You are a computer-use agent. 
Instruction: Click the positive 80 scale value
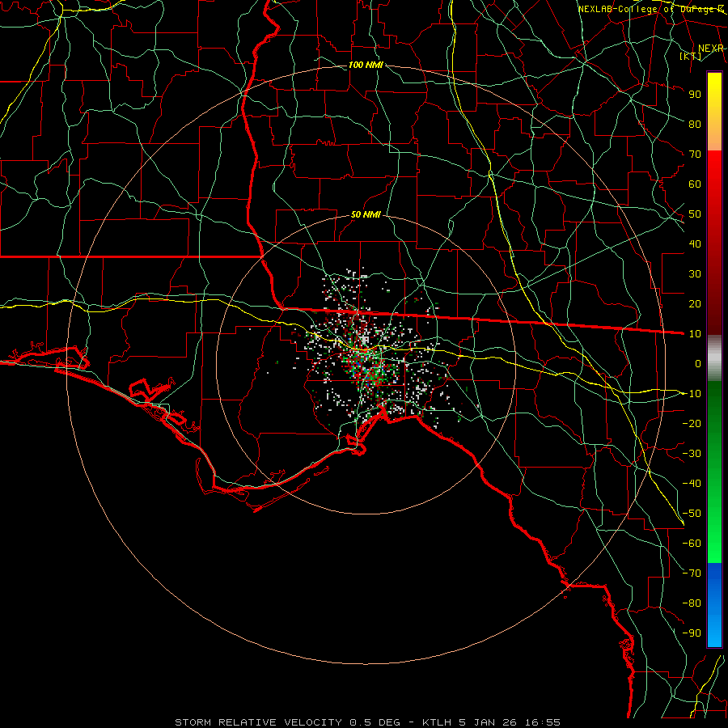695,124
